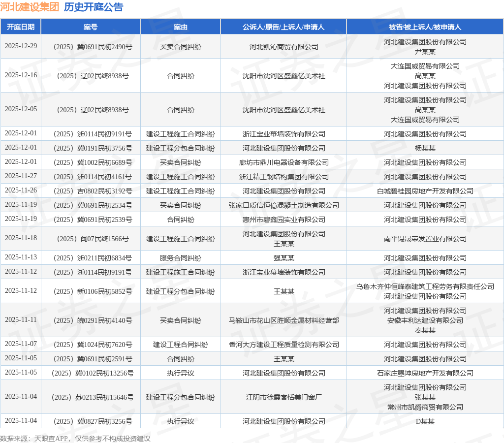The height and width of the screenshot is (443, 504).
Task: Click date cell 2025-11-26
Action: [21, 190]
